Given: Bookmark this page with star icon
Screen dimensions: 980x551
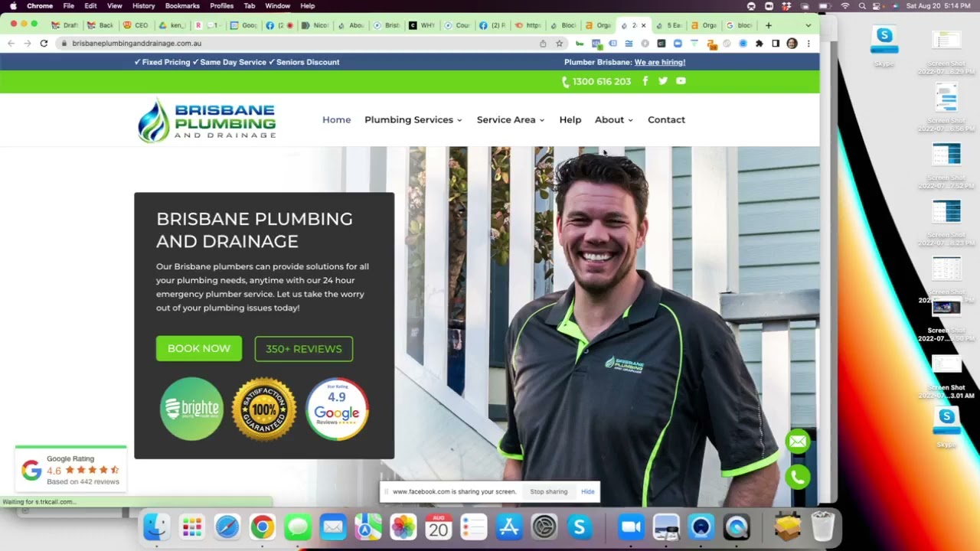Looking at the screenshot, I should [559, 44].
